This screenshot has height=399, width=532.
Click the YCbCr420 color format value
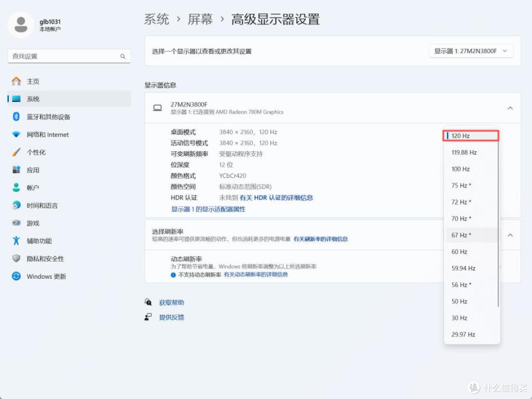(x=233, y=176)
